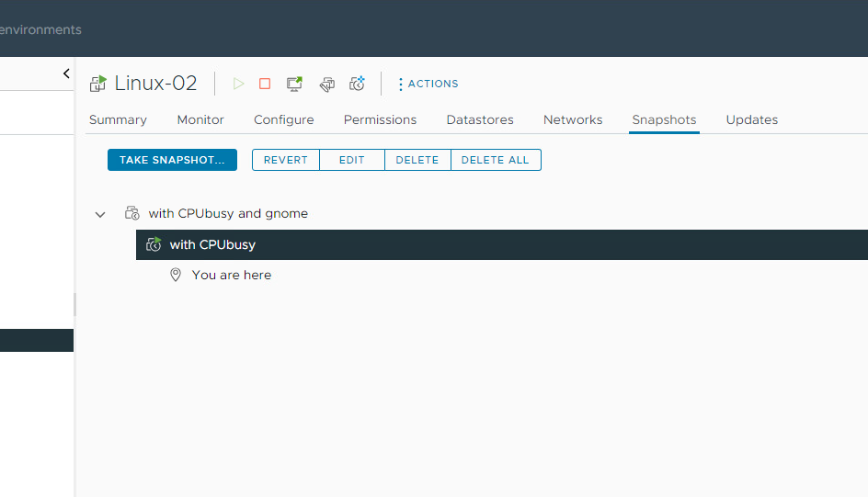Click the You are here location pin icon
This screenshot has width=868, height=497.
pos(176,275)
